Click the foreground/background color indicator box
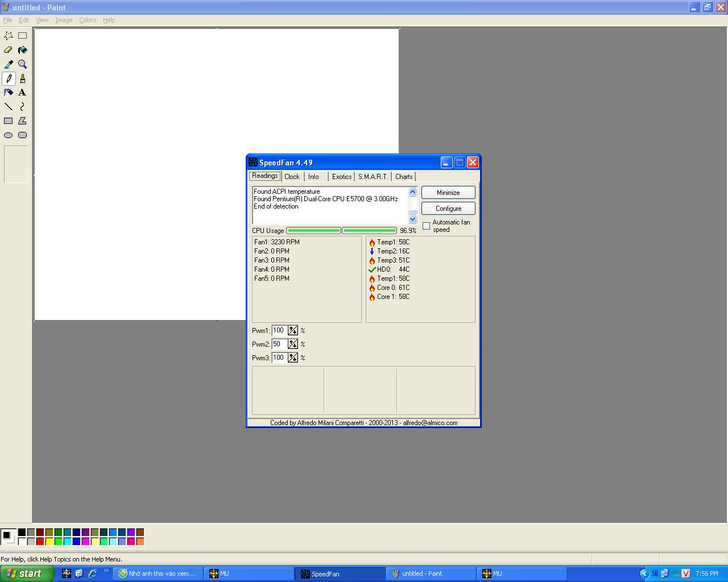The image size is (728, 582). 8,537
